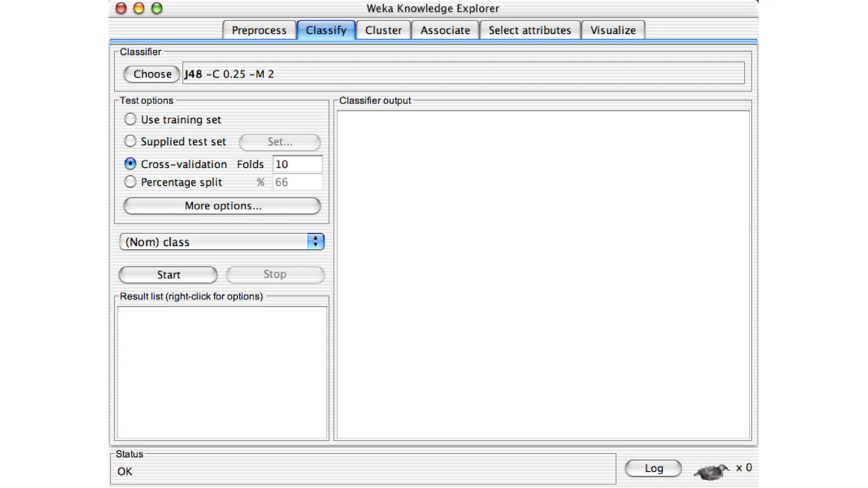Click the Weka bird status icon
This screenshot has width=868, height=488.
711,471
